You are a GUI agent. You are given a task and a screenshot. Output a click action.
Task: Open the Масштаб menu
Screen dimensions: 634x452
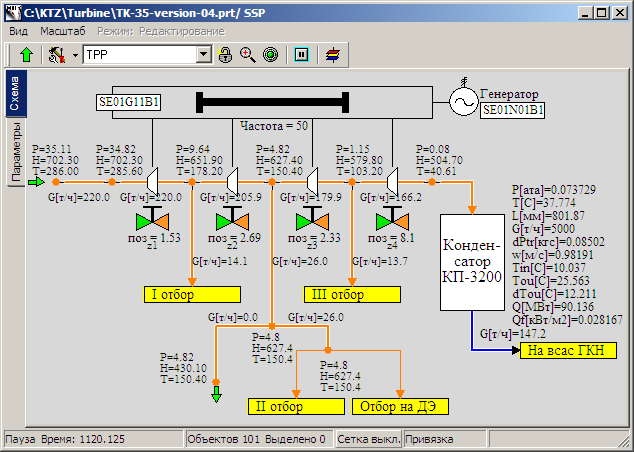[x=62, y=31]
